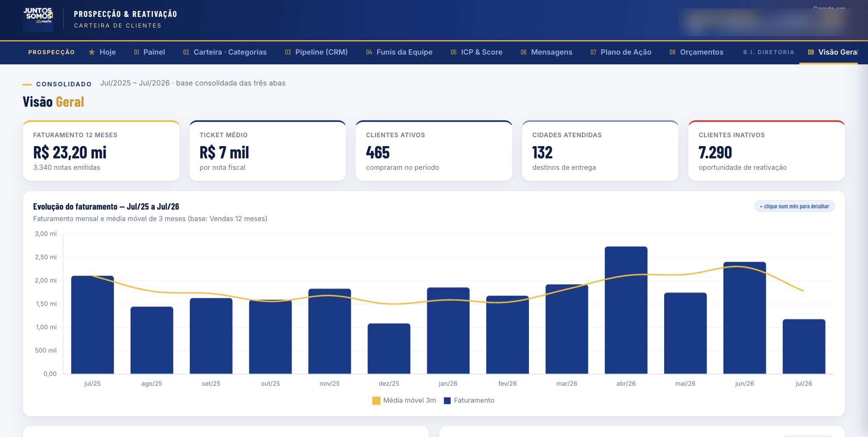Click the jul/25 bar in chart
Screen dimensions: 868x437
92,325
